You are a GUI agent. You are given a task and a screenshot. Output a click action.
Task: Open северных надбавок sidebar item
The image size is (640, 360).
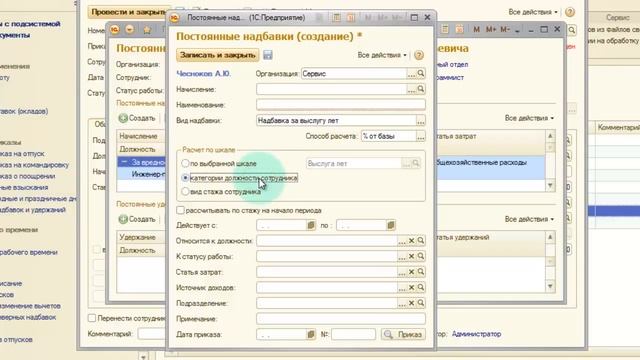(x=28, y=317)
